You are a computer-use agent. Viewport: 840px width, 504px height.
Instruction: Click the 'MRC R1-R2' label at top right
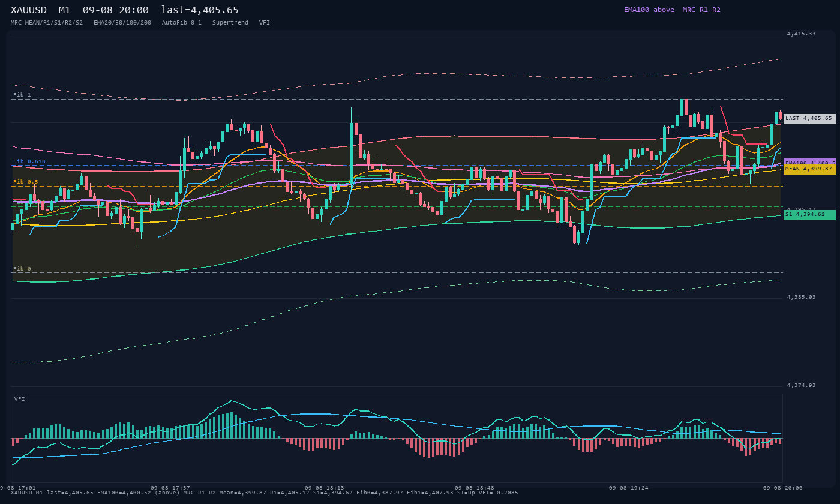point(701,10)
